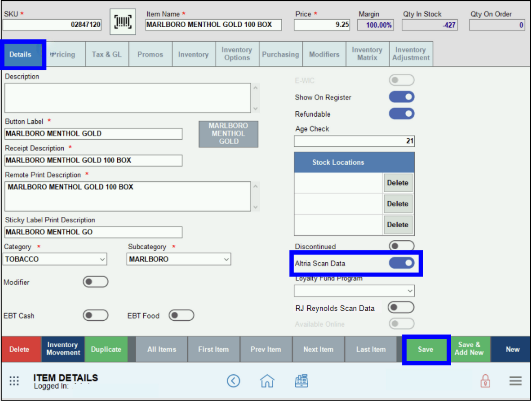Click the Receipt Description field
Image resolution: width=532 pixels, height=402 pixels.
click(93, 161)
